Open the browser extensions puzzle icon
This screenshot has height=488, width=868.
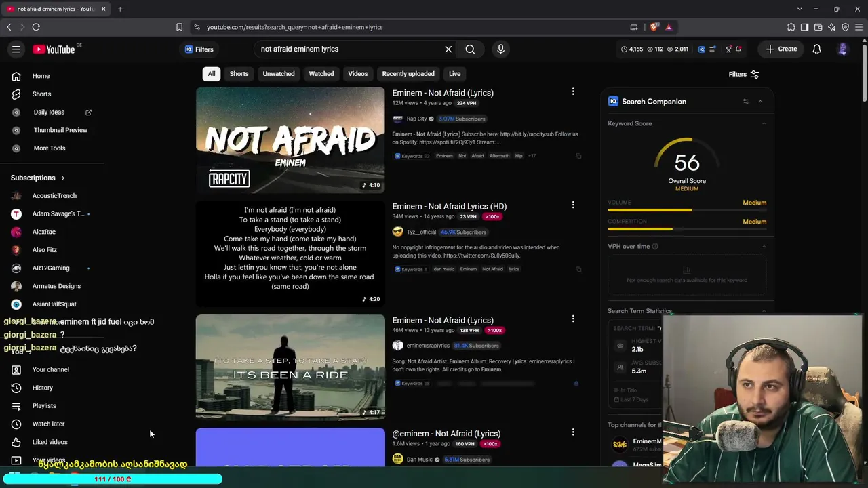coord(791,27)
